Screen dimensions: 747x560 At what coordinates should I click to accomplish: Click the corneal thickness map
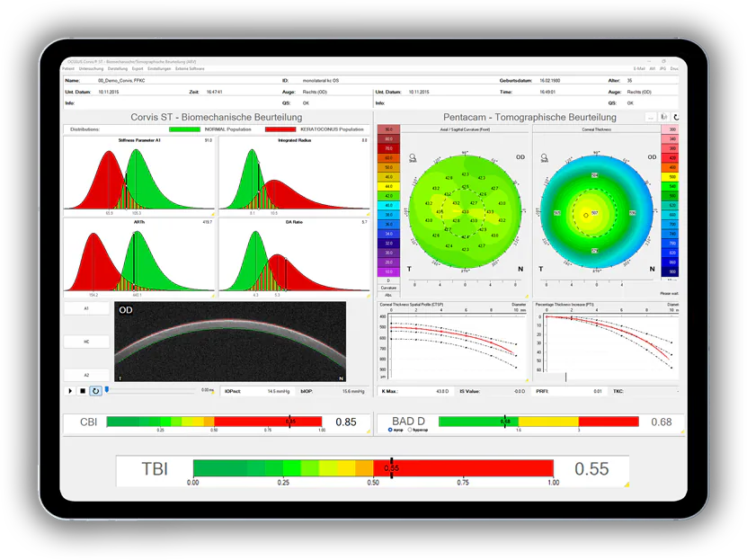pos(597,212)
